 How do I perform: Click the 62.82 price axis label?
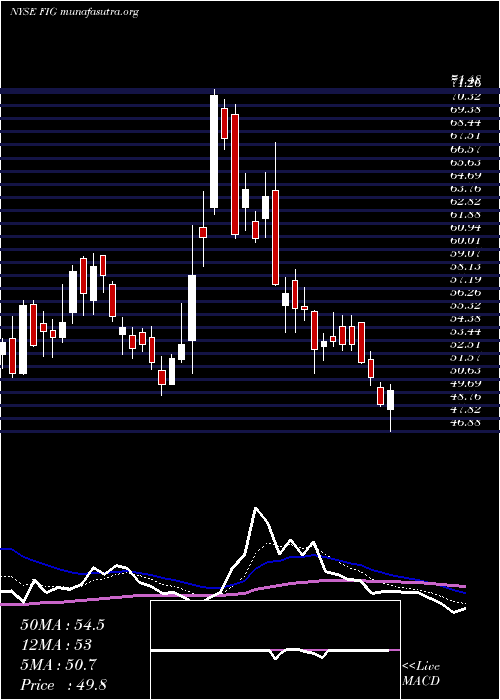point(466,201)
